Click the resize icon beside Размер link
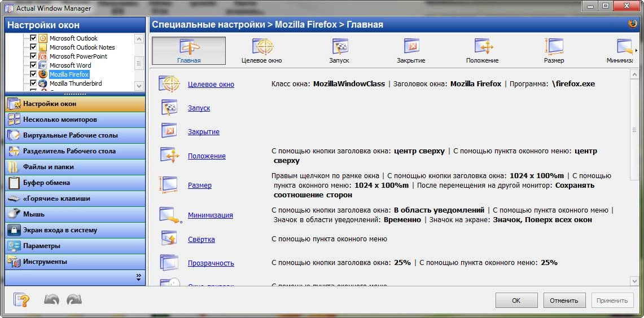Image resolution: width=644 pixels, height=318 pixels. 168,184
